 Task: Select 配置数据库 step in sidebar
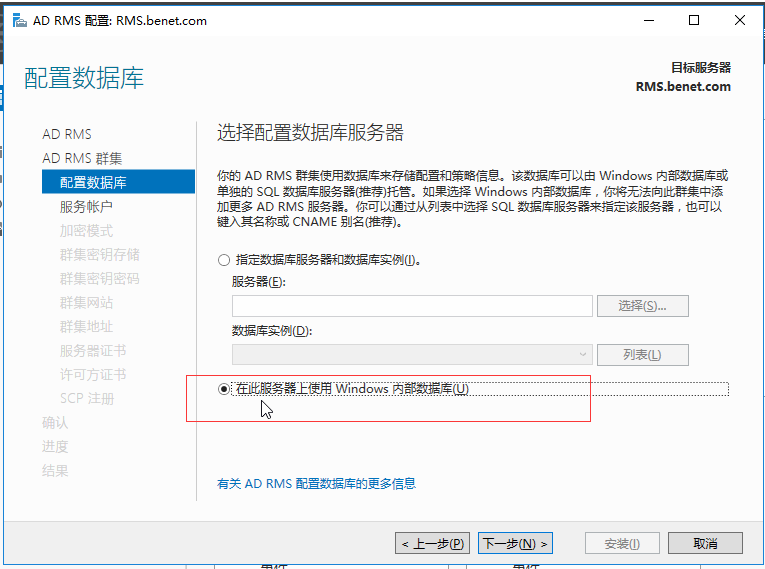tap(118, 182)
